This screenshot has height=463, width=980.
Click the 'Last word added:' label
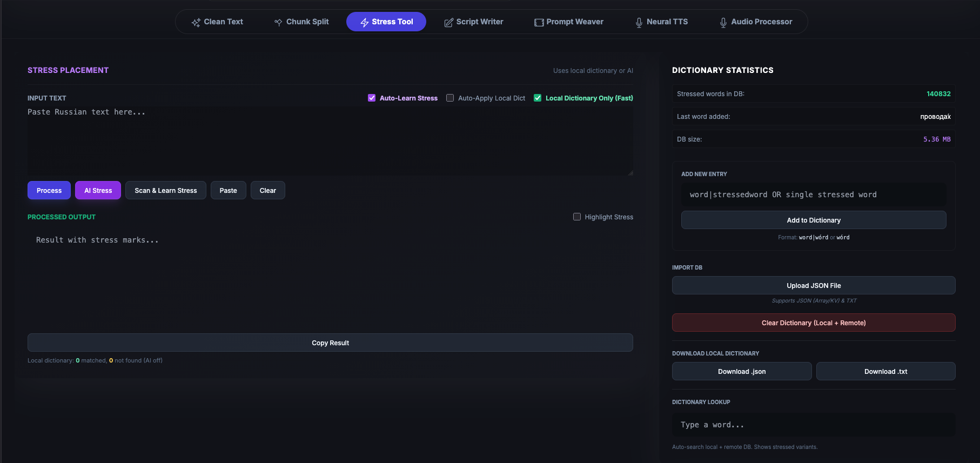pos(703,116)
